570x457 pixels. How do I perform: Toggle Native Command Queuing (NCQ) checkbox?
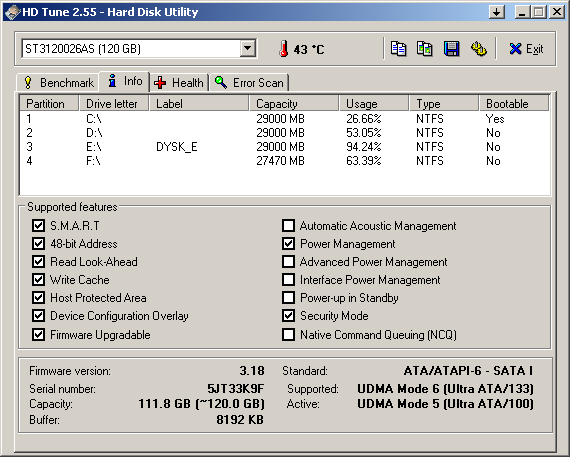(x=288, y=334)
